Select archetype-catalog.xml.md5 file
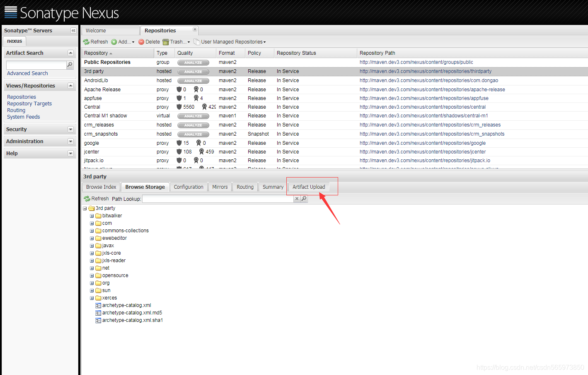 click(132, 313)
